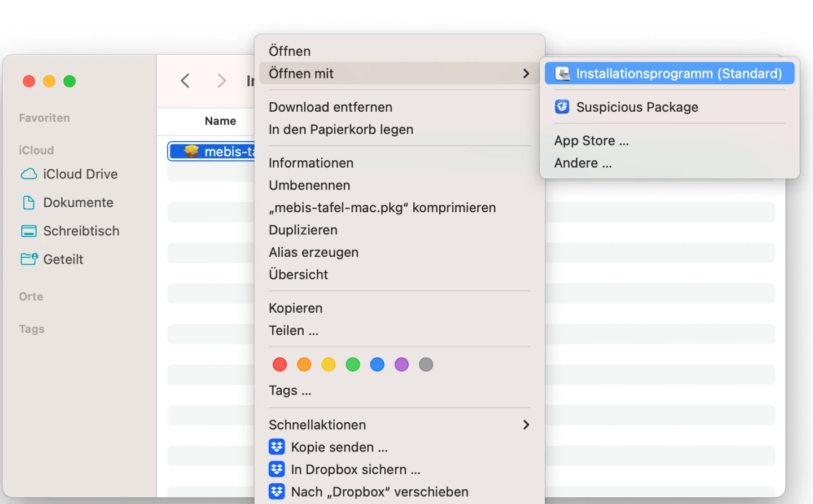Apply the purple color tag
Viewport: 813px width, 504px height.
point(401,365)
